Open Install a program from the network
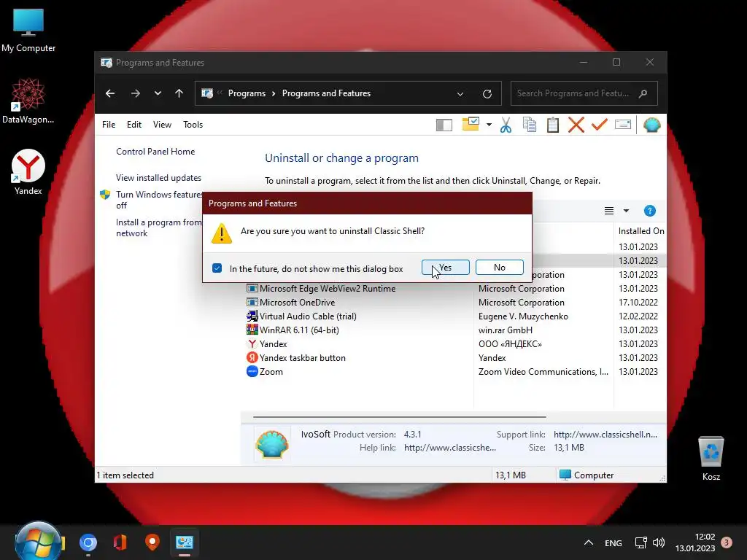The width and height of the screenshot is (747, 560). click(x=158, y=227)
